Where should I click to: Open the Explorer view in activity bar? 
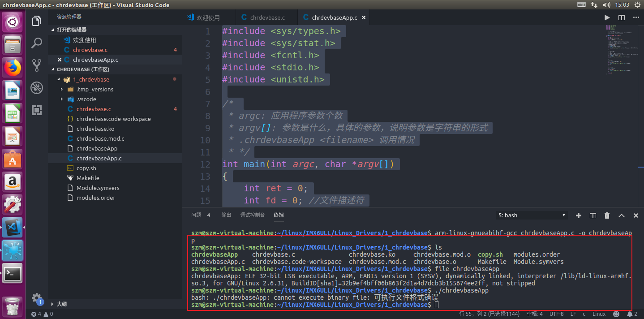click(37, 21)
